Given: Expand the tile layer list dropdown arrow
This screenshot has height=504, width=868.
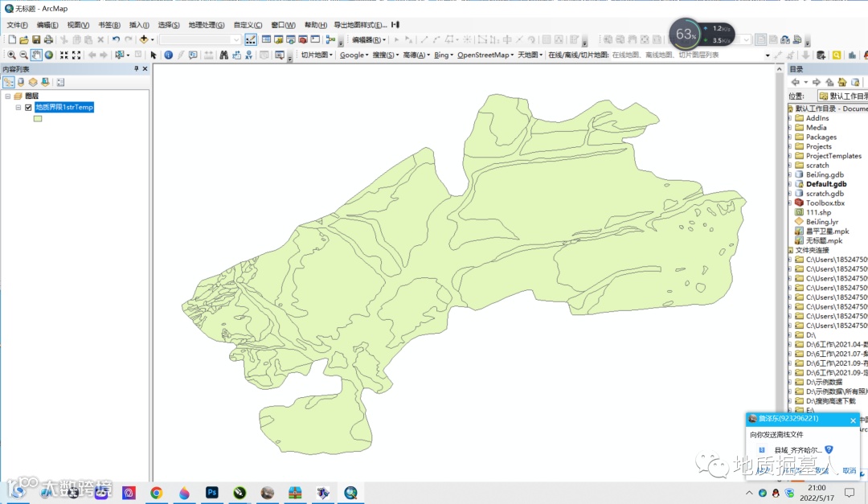Looking at the screenshot, I should click(x=768, y=55).
